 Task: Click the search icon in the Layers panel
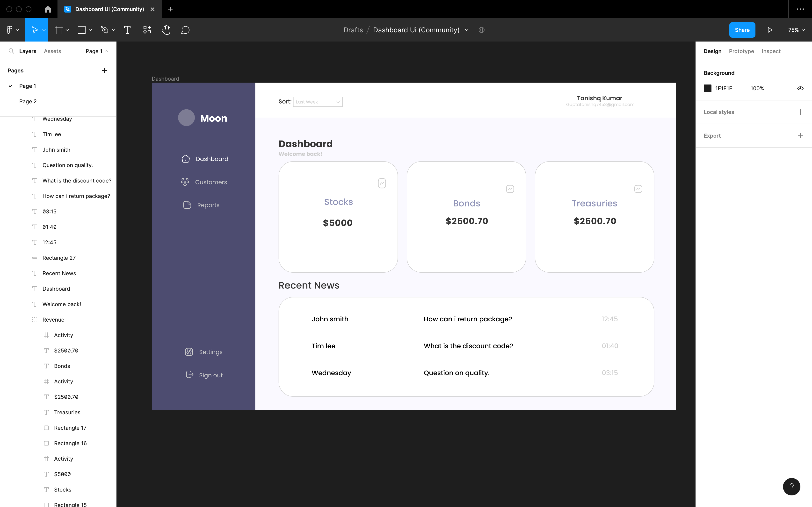click(11, 51)
